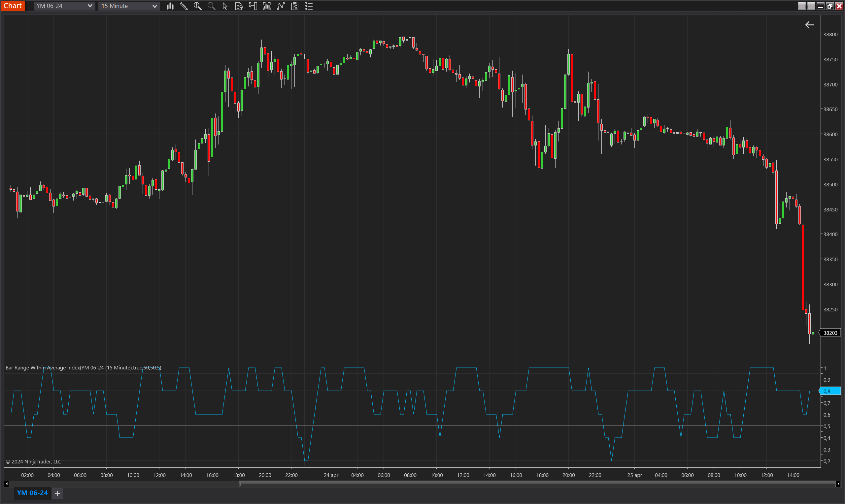
Task: Open the Data Series dialog
Action: (x=267, y=6)
